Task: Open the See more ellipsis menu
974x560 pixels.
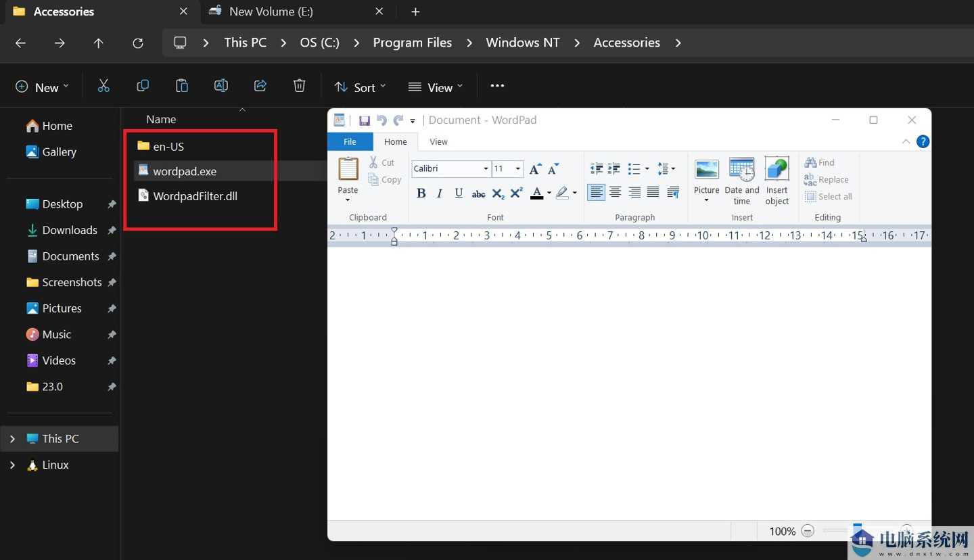Action: coord(497,86)
